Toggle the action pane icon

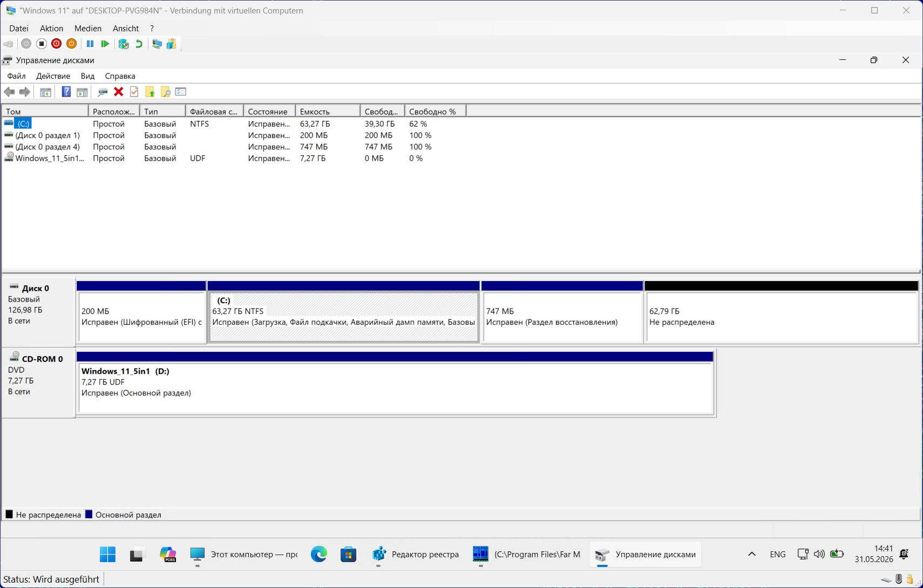pyautogui.click(x=82, y=92)
